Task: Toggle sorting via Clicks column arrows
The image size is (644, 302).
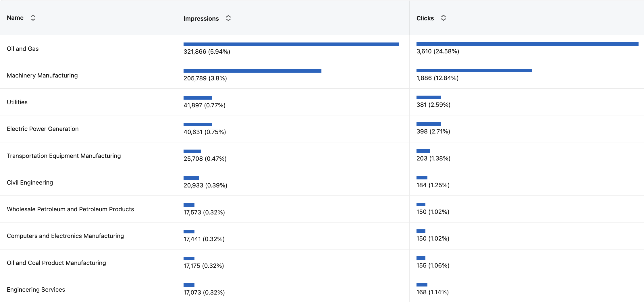Action: (444, 18)
